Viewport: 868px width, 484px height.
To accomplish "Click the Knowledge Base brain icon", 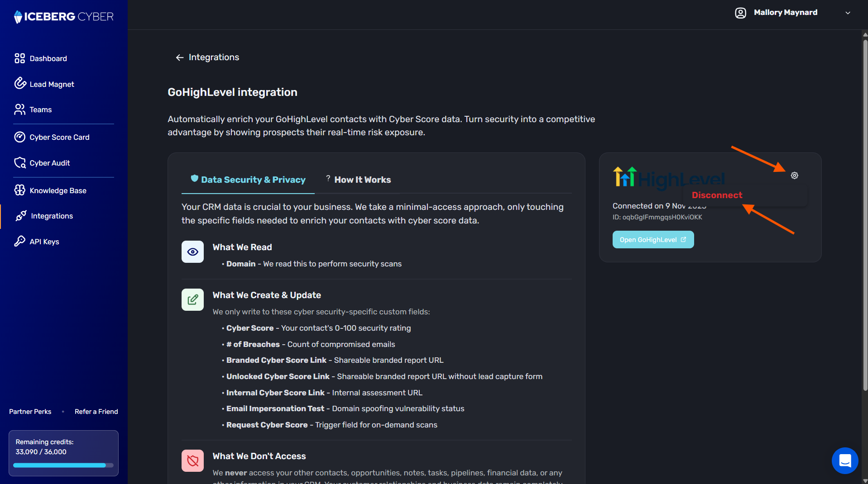I will click(x=19, y=190).
